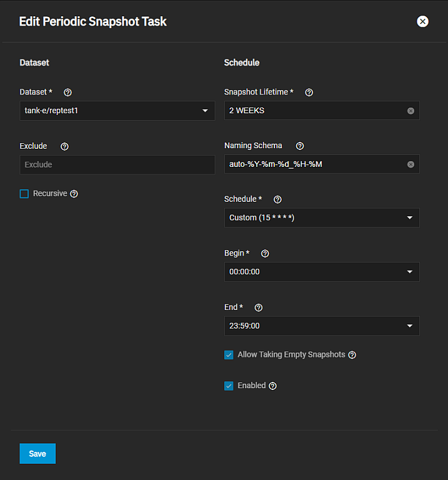Screen dimensions: 448x480
Task: Click help icon next to Dataset label
Action: pyautogui.click(x=67, y=92)
